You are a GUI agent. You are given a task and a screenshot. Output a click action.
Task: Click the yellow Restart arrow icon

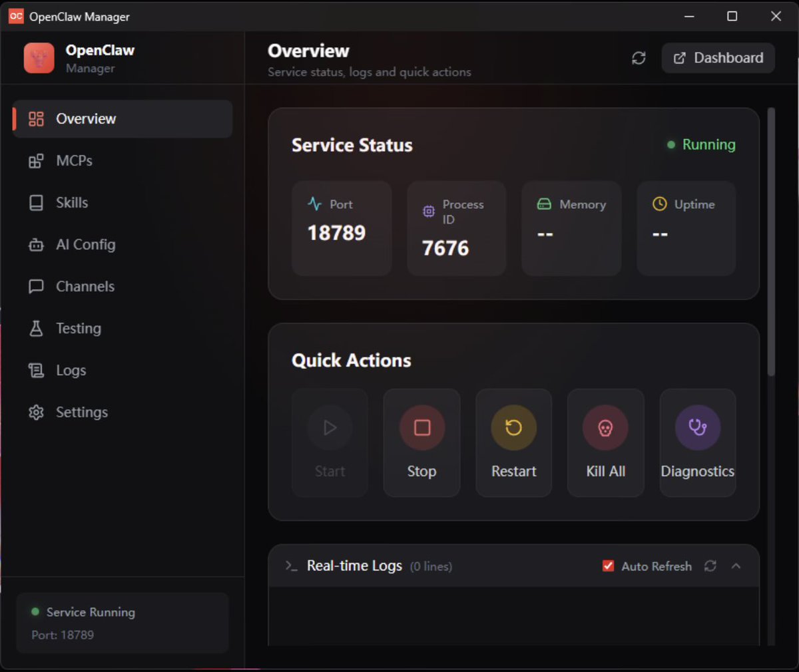pyautogui.click(x=513, y=427)
